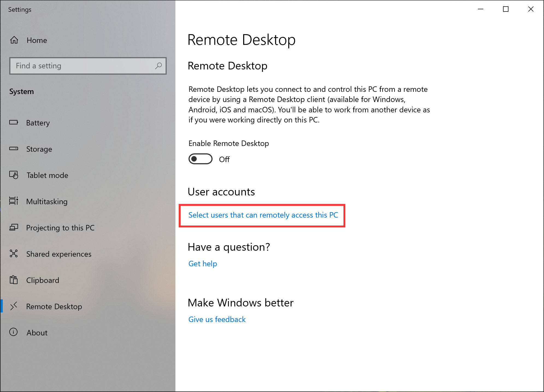Focus the Find a setting search box
Image resolution: width=544 pixels, height=392 pixels.
(x=88, y=66)
